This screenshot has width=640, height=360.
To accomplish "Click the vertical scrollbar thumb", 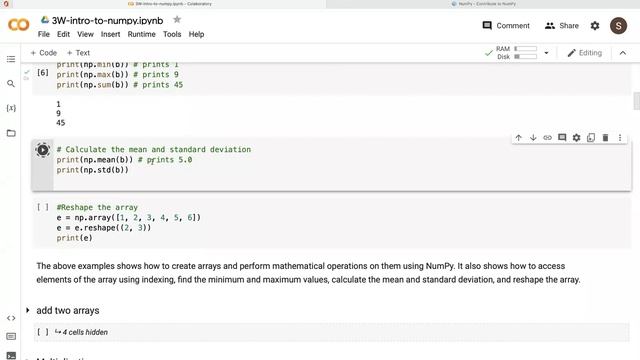I will click(x=636, y=101).
